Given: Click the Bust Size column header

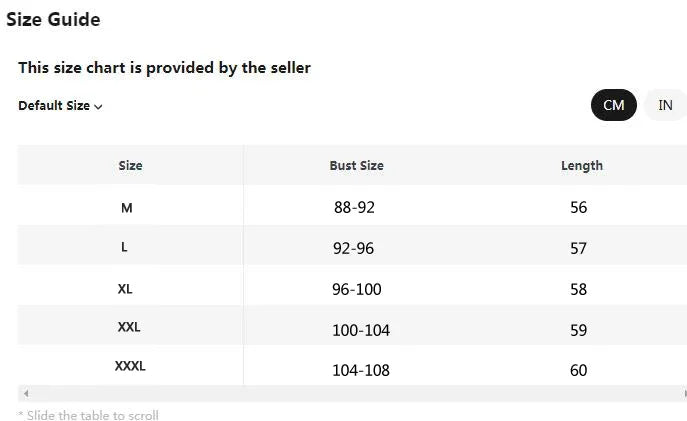Looking at the screenshot, I should pyautogui.click(x=356, y=165).
